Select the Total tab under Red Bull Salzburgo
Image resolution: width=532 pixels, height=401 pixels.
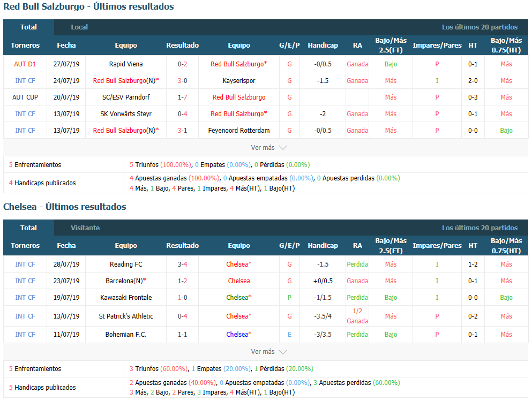click(x=28, y=27)
